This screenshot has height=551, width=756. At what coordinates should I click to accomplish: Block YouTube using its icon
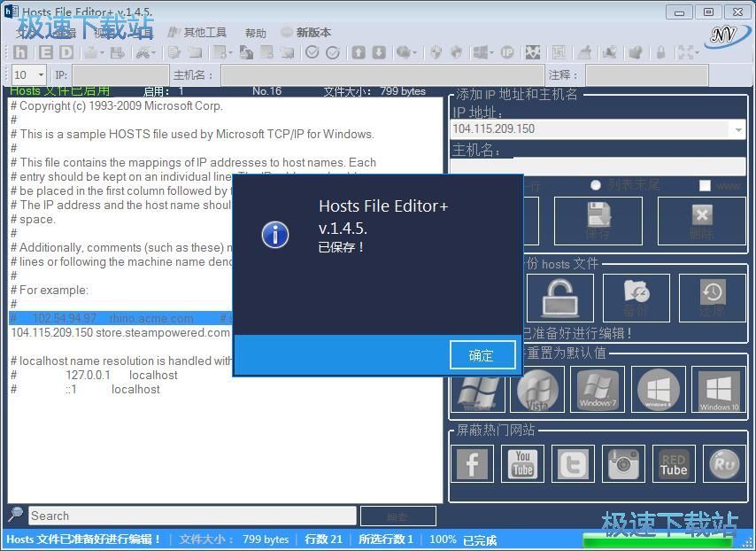[522, 463]
